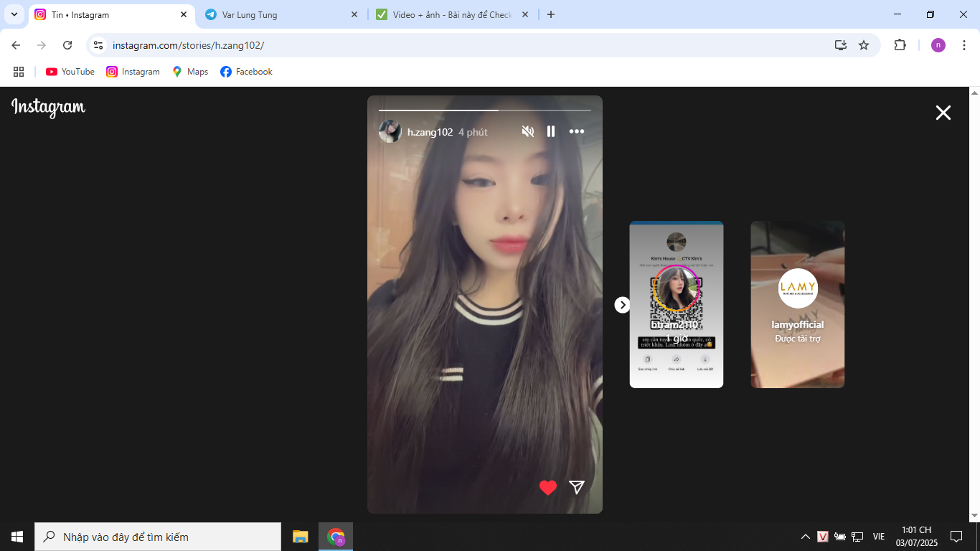Click the story progress bar
The image size is (980, 551).
click(x=484, y=110)
